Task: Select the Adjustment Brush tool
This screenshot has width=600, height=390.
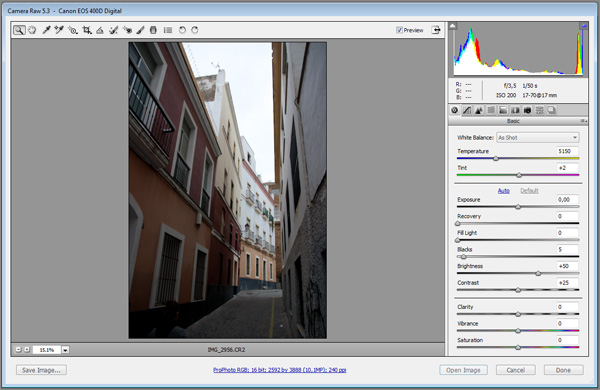Action: tap(140, 30)
